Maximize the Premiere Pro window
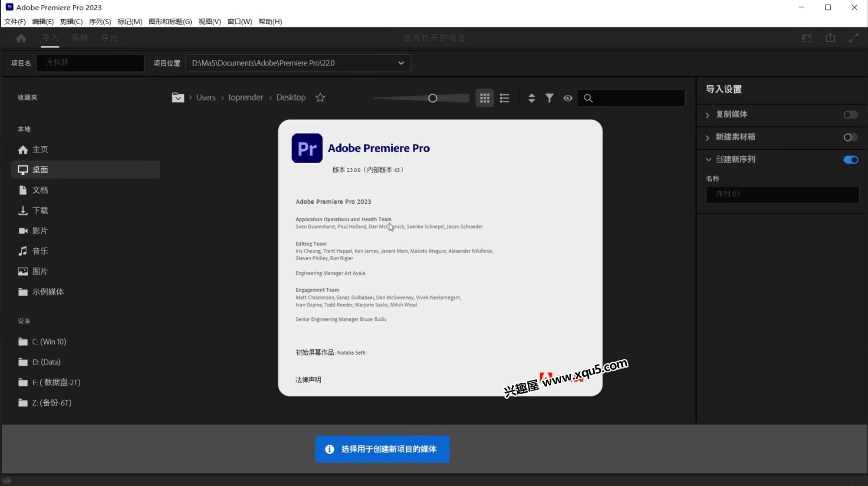Image resolution: width=868 pixels, height=486 pixels. coord(828,7)
